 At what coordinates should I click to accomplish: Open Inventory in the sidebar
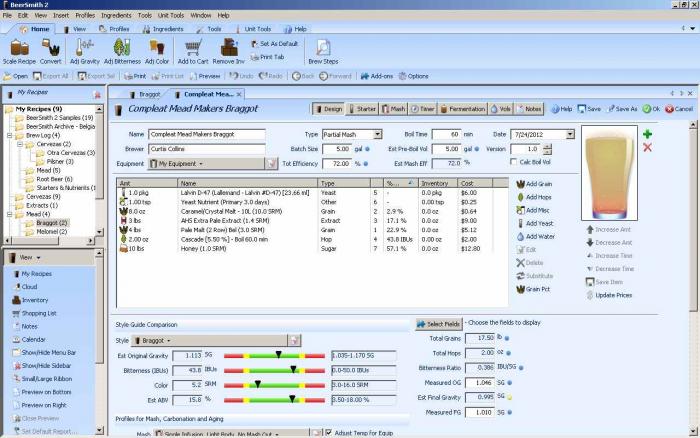point(30,300)
